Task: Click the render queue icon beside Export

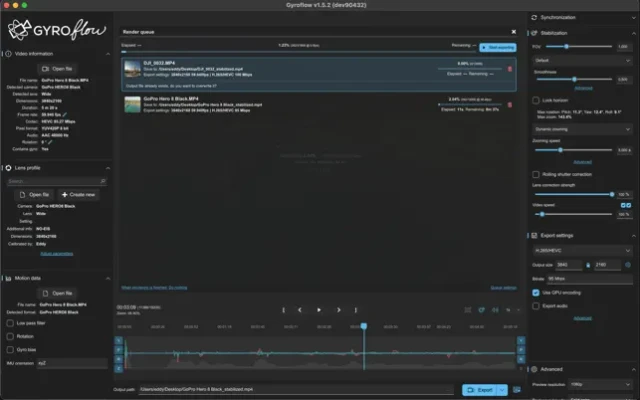Action: point(517,389)
